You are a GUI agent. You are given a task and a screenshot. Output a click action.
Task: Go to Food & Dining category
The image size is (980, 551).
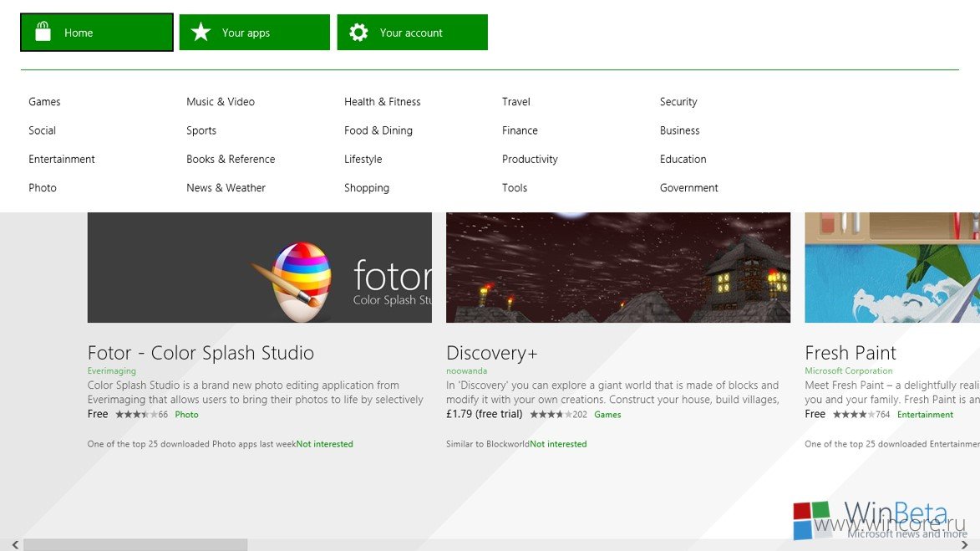378,130
